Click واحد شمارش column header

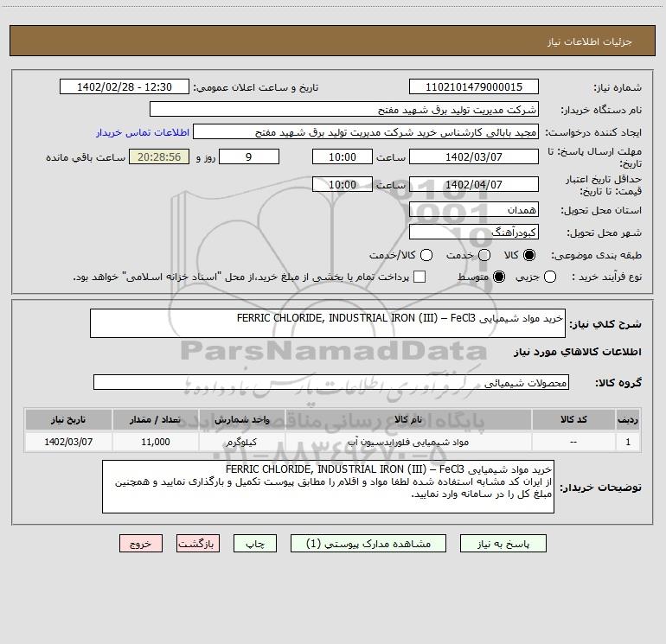coord(241,419)
